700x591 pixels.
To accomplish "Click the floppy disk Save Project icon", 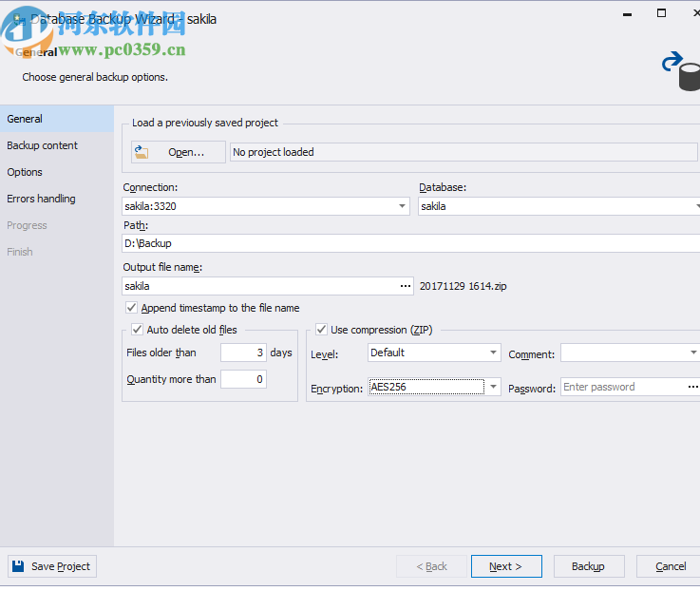I will (x=18, y=566).
